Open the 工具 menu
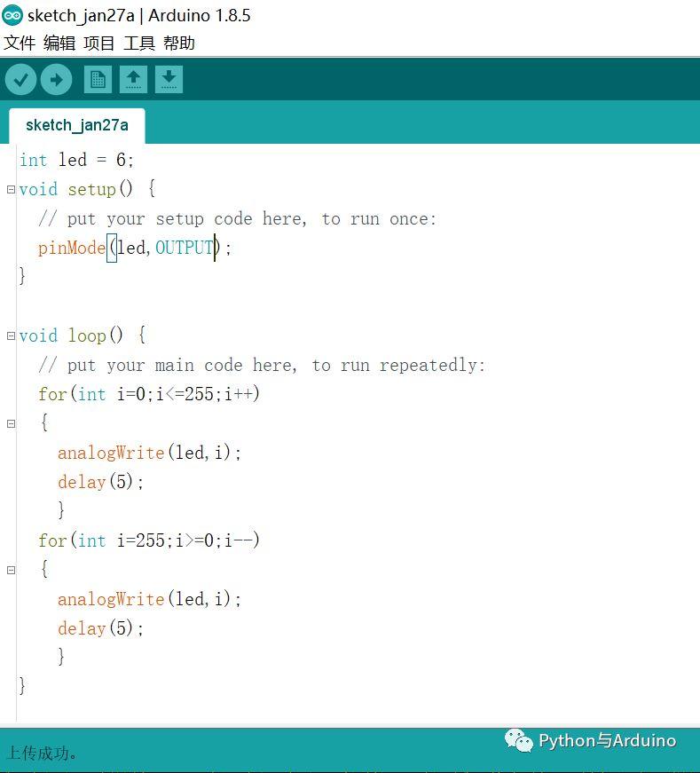This screenshot has height=773, width=700. click(x=139, y=43)
